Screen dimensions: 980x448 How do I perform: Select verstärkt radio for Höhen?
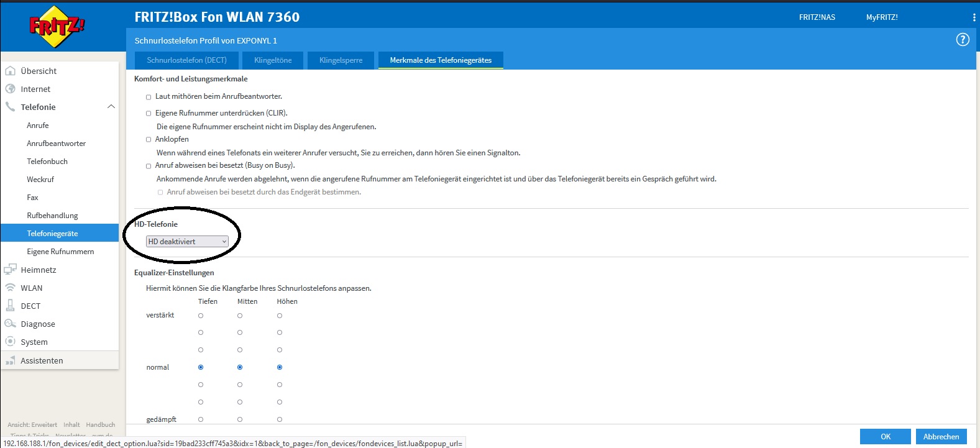(280, 316)
